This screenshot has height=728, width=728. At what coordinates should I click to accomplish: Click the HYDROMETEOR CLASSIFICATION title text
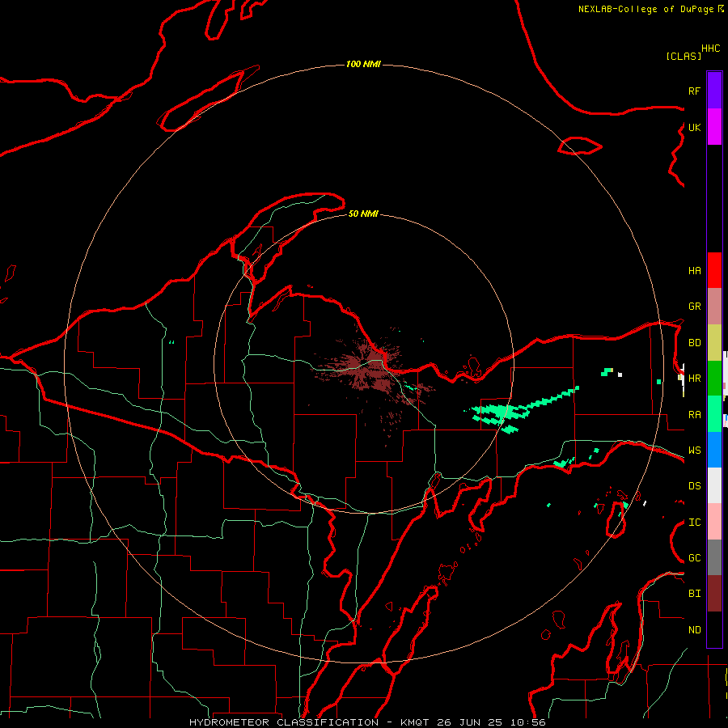(284, 722)
